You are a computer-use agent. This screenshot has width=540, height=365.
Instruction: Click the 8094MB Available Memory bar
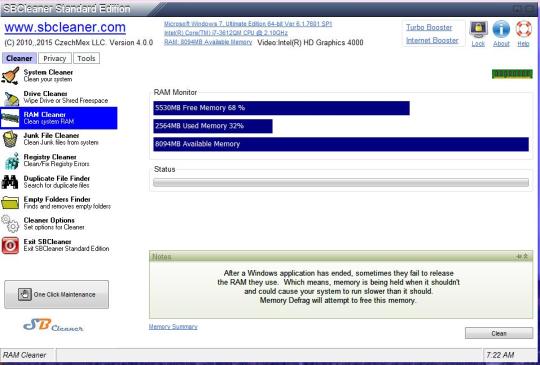pos(341,144)
